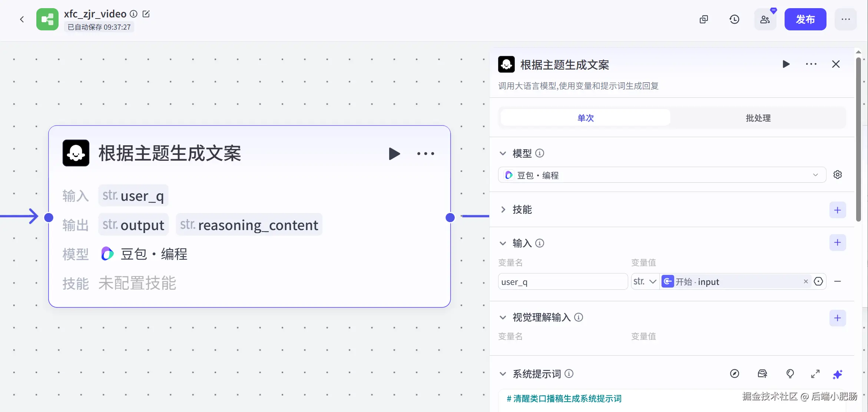Image resolution: width=868 pixels, height=412 pixels.
Task: Click the 发布 publish button
Action: [x=805, y=20]
